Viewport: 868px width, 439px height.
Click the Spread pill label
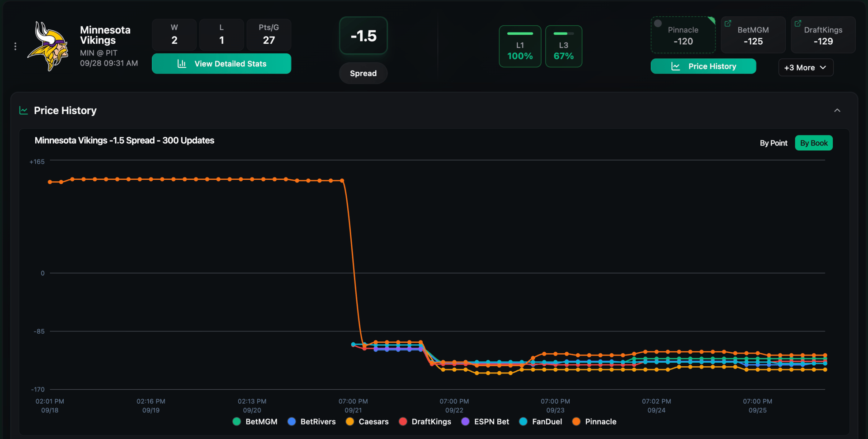tap(363, 73)
